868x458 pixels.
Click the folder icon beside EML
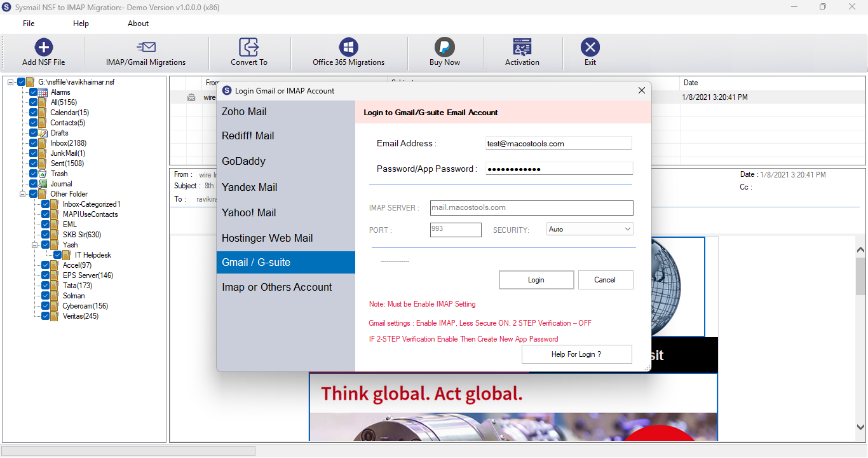pos(55,225)
